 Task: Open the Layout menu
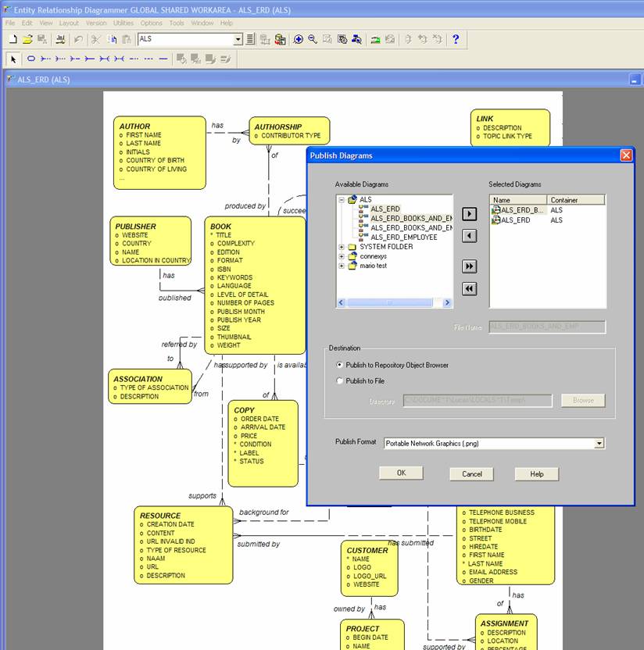coord(69,23)
